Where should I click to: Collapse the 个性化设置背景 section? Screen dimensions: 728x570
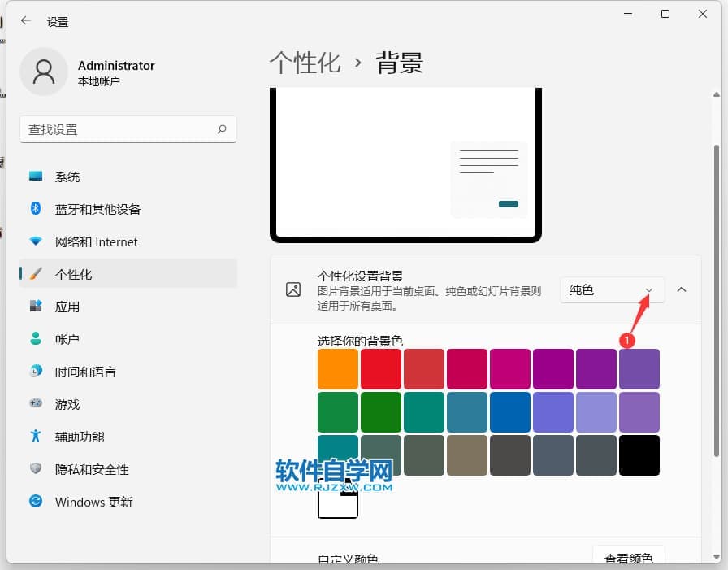[682, 290]
